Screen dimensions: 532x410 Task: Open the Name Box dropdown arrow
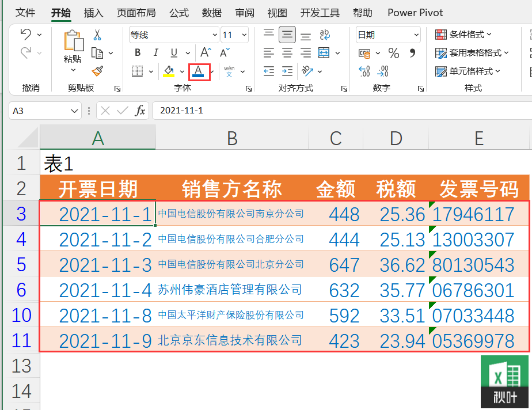[x=74, y=111]
